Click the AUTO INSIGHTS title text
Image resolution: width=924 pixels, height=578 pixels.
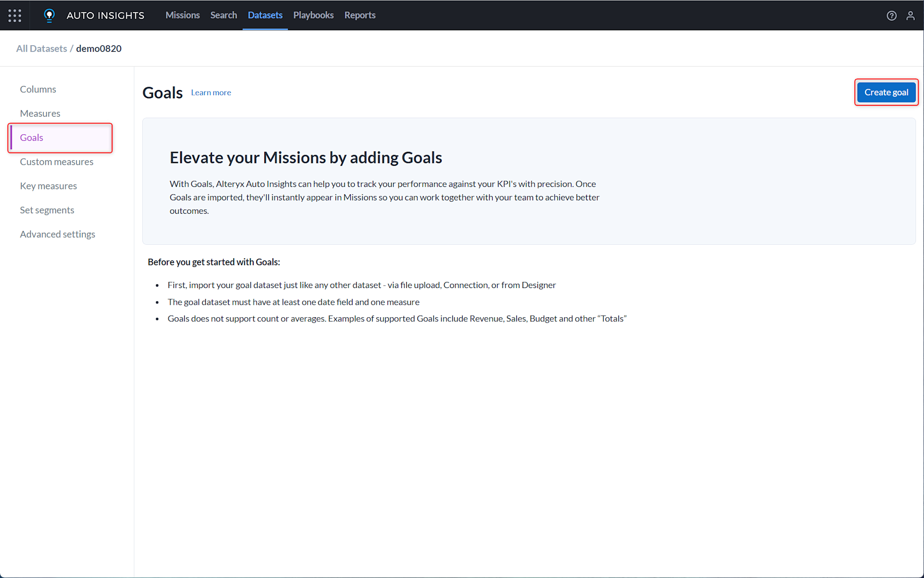[x=105, y=15]
